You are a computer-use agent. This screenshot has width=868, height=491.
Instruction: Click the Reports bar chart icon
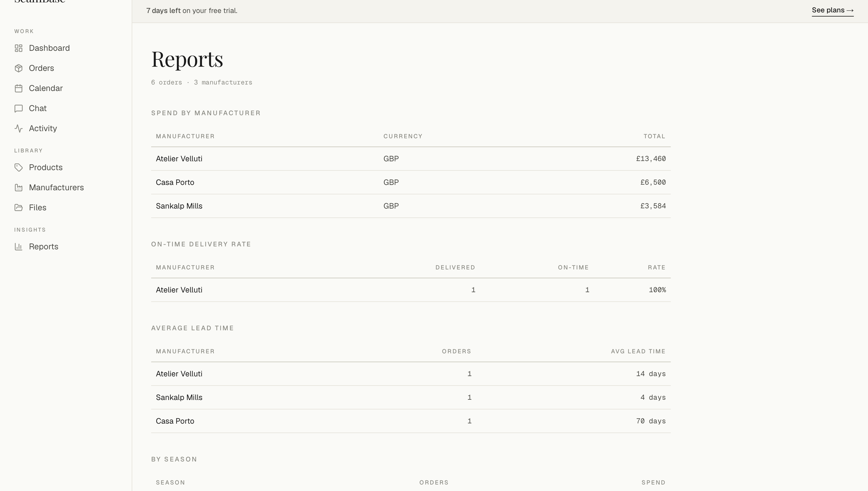pyautogui.click(x=19, y=247)
